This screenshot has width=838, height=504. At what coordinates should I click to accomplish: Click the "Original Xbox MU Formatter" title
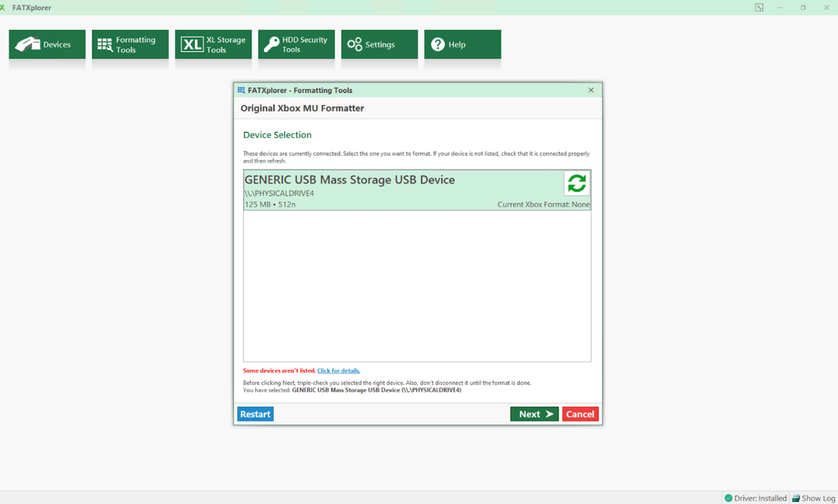click(x=302, y=108)
